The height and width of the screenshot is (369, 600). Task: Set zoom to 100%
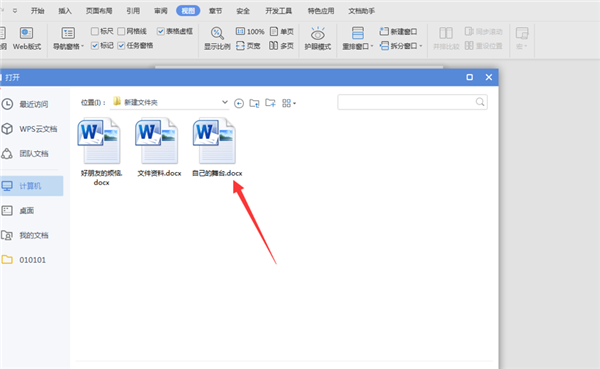pos(250,31)
